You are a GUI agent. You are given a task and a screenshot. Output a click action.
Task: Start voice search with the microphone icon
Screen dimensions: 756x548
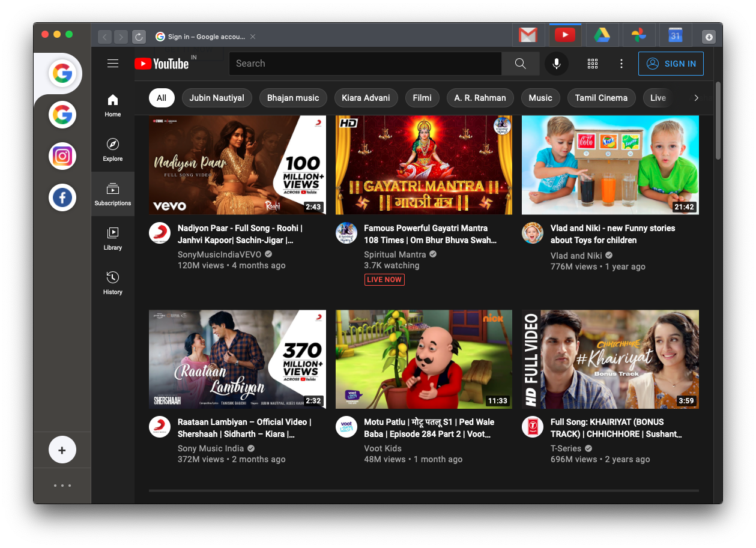coord(557,64)
